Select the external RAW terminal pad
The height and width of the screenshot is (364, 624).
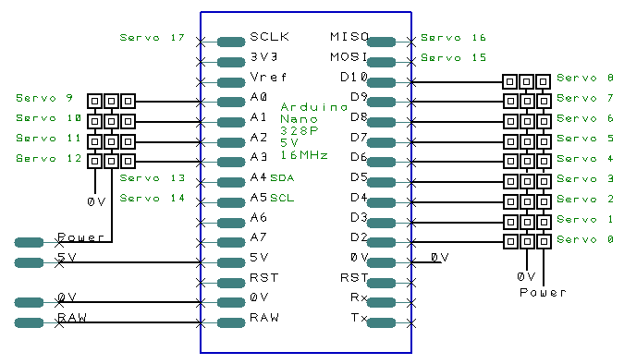coord(29,322)
